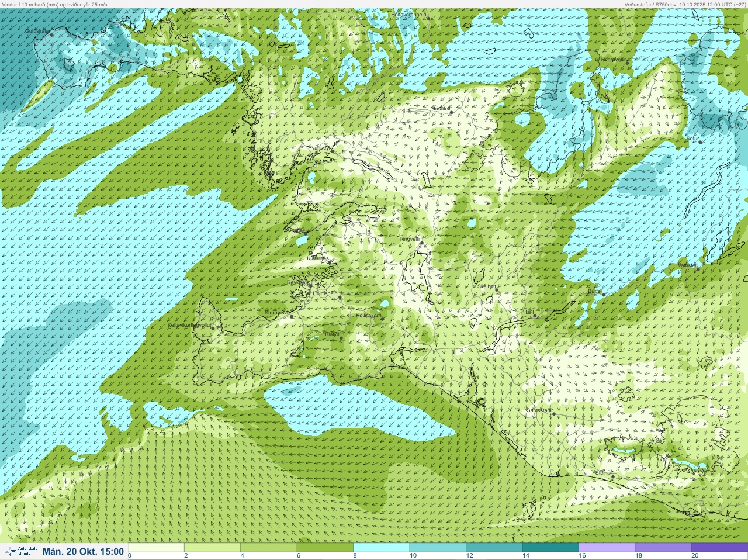
Task: Click the Hvanneyri station label
Action: pos(319,148)
